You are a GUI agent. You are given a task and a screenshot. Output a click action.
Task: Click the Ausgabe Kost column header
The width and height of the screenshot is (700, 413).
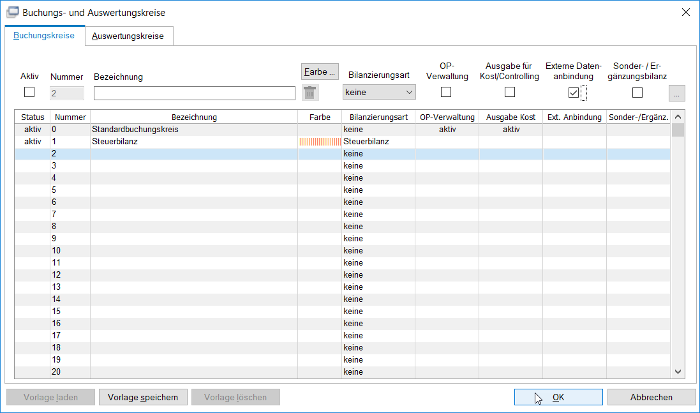pyautogui.click(x=511, y=117)
